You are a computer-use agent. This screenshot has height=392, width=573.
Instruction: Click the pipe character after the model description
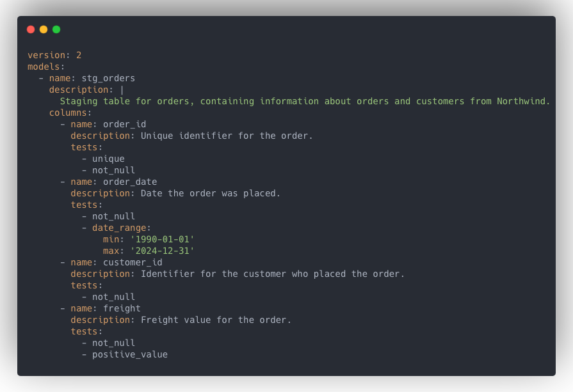point(122,90)
